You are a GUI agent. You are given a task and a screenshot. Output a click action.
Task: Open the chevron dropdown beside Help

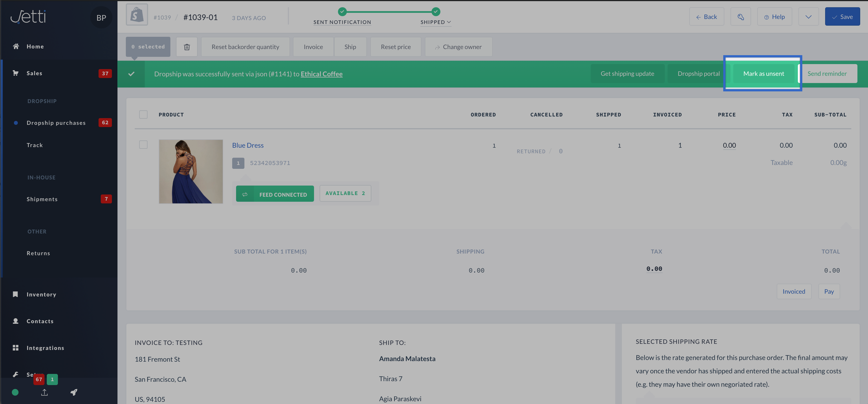pos(808,17)
